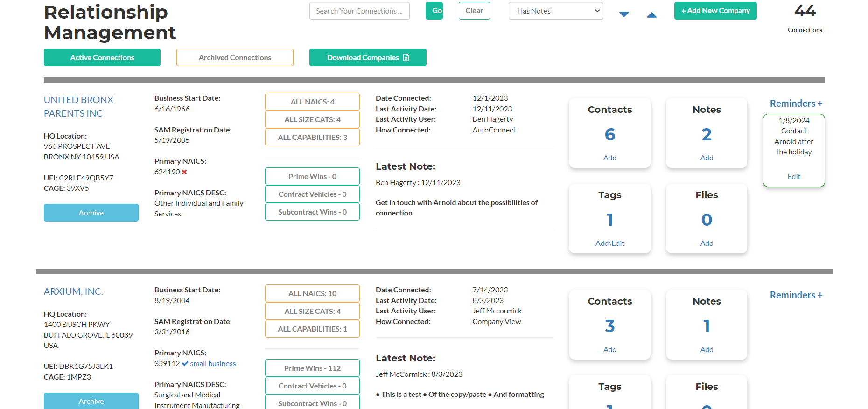868x409 pixels.
Task: Switch to Archived Connections tab
Action: click(x=235, y=57)
